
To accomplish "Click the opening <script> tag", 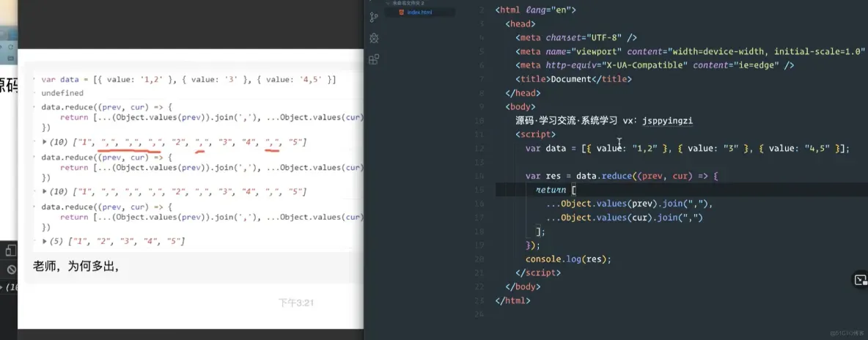I will (535, 135).
